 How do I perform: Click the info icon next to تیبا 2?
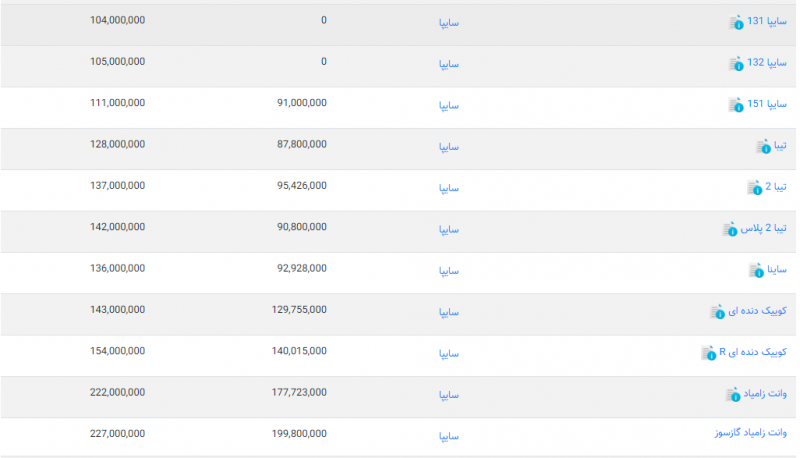(x=756, y=188)
